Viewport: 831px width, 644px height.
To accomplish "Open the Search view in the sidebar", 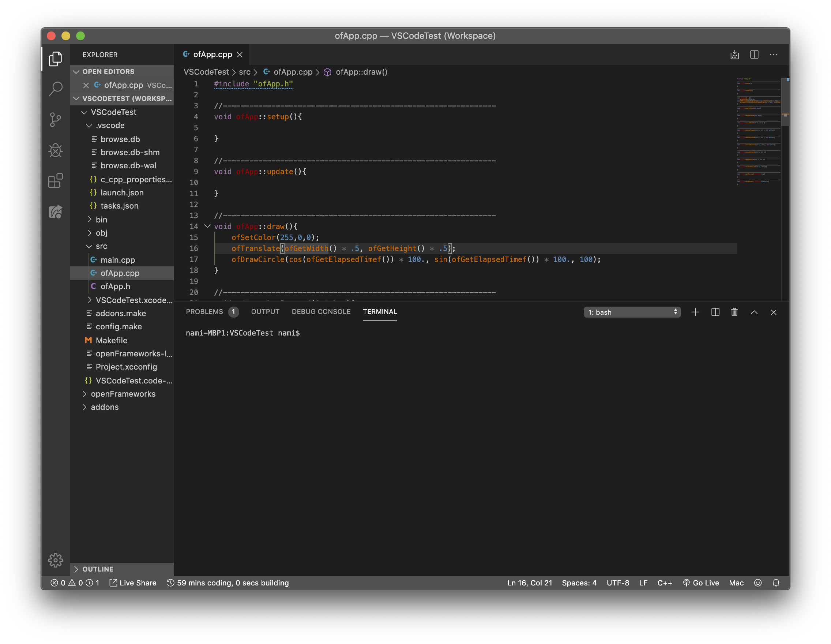I will pyautogui.click(x=56, y=89).
